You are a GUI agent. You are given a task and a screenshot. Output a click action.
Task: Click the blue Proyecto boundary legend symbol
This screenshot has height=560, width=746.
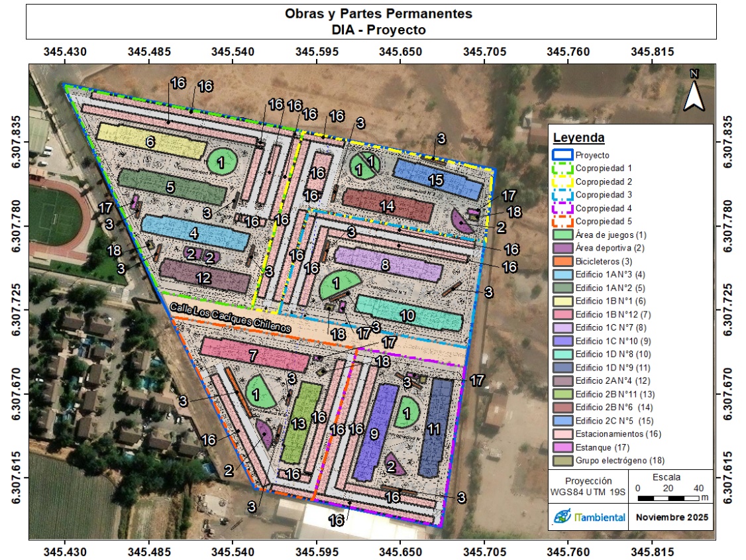pos(562,154)
